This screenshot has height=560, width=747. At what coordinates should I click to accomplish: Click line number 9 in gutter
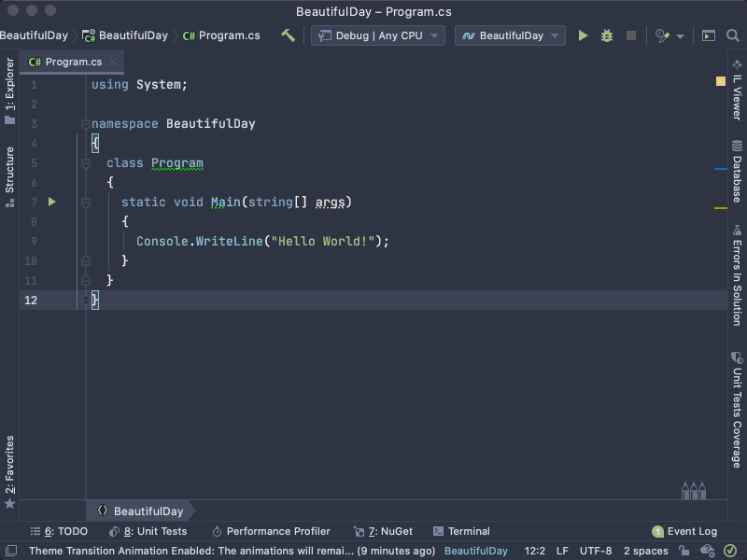(34, 242)
